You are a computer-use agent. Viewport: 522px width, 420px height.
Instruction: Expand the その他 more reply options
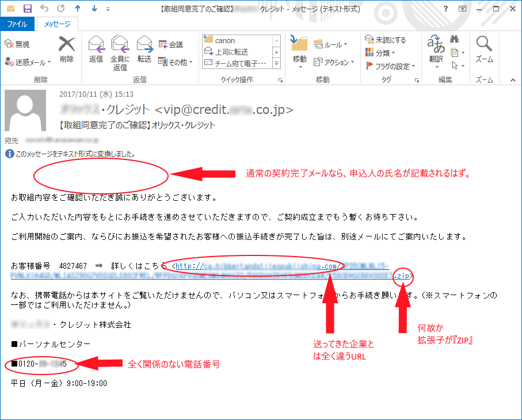(176, 62)
